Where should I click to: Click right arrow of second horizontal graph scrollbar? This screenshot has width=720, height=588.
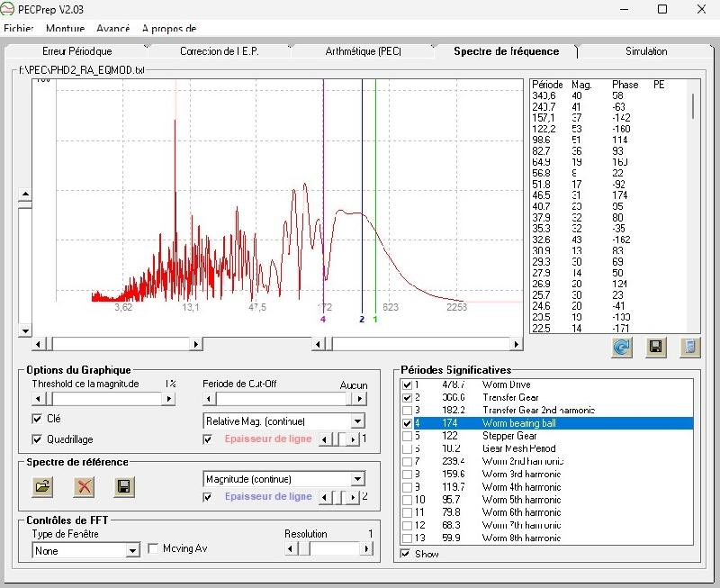(x=516, y=344)
